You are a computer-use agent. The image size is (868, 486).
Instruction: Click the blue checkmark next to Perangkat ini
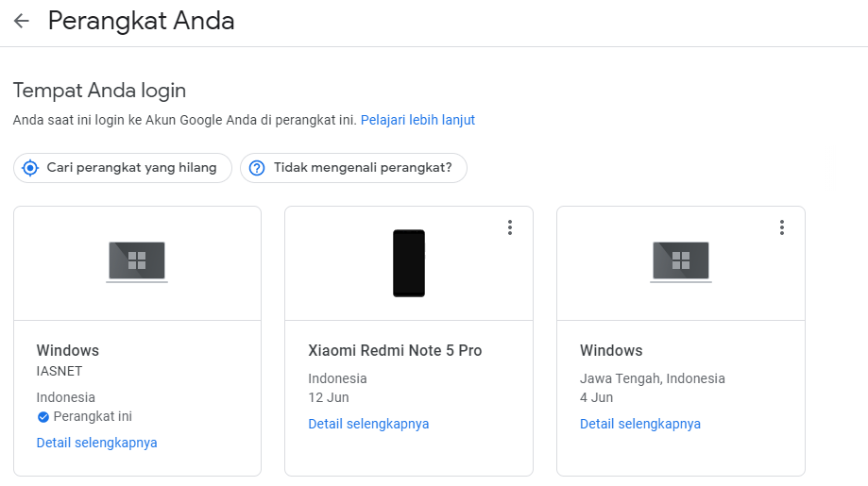(x=43, y=417)
